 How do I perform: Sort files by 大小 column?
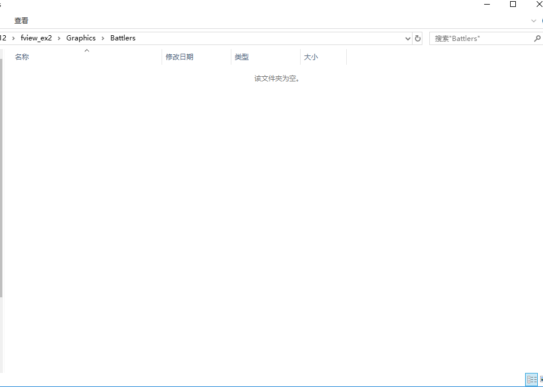[x=324, y=57]
